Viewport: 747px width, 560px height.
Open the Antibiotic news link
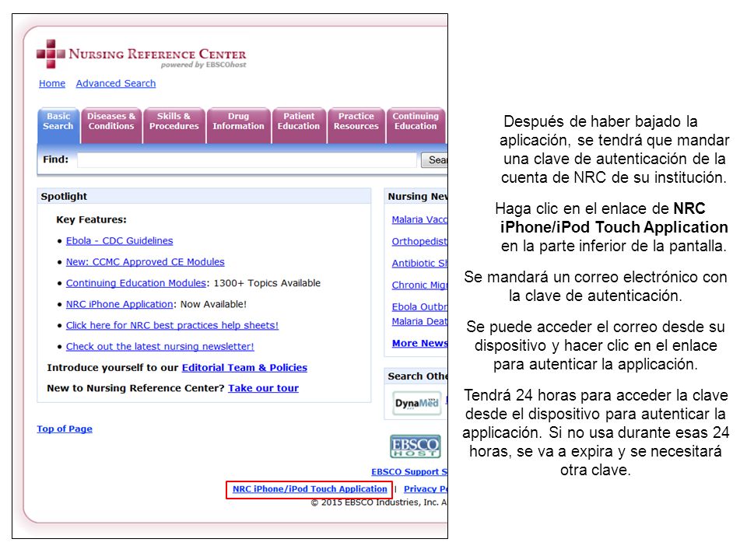click(x=419, y=263)
